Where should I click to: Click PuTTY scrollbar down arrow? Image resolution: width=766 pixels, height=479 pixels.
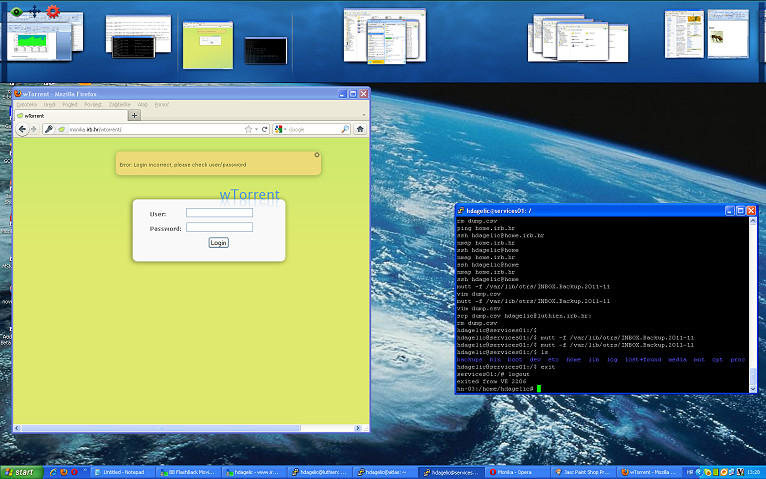pos(753,389)
